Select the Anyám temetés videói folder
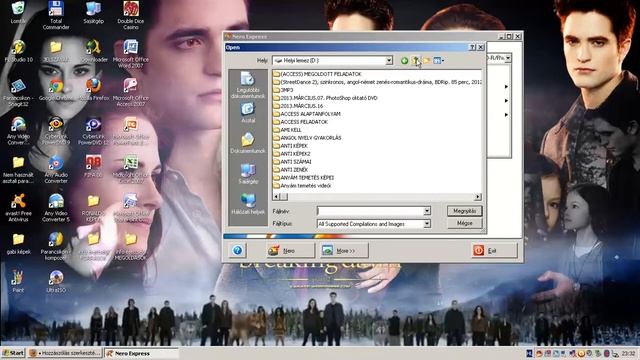 click(x=302, y=185)
